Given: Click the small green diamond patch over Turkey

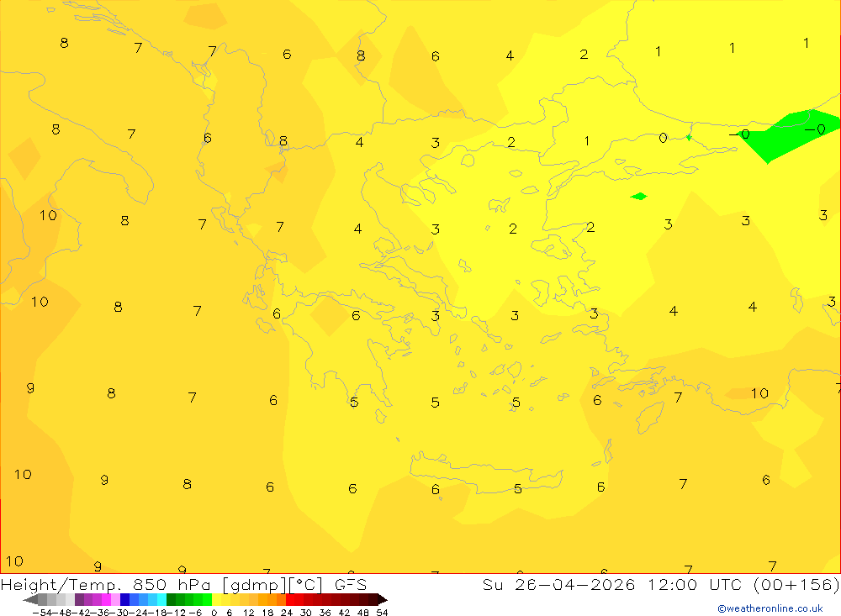Looking at the screenshot, I should pyautogui.click(x=639, y=196).
